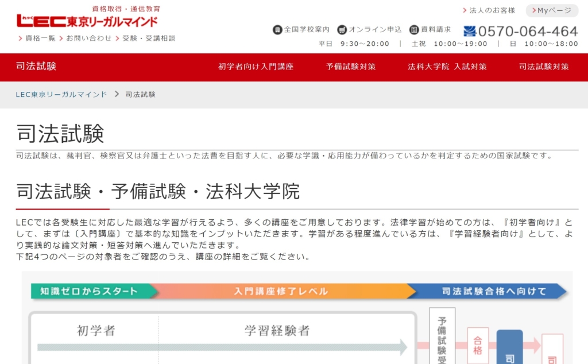Click the 土祝 10:00〜19:00 hours text
The height and width of the screenshot is (364, 588).
click(x=449, y=44)
